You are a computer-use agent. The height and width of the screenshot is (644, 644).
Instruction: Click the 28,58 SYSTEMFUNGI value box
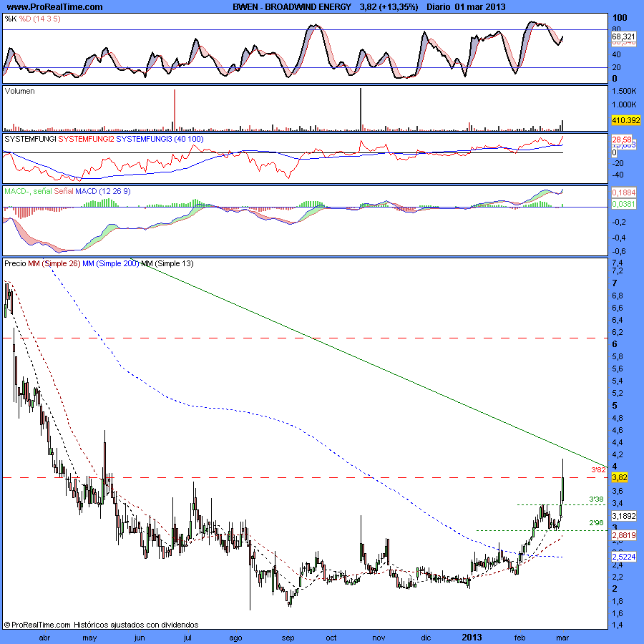[x=622, y=140]
